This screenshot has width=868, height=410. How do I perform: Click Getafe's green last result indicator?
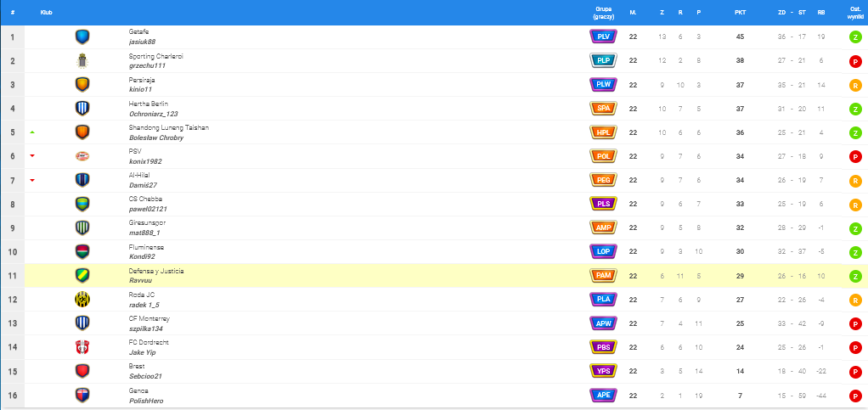coord(855,37)
